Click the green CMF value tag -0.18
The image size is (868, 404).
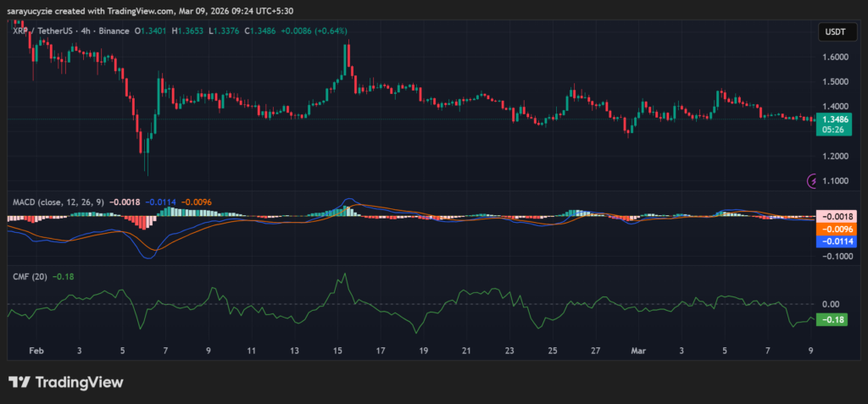coord(833,319)
